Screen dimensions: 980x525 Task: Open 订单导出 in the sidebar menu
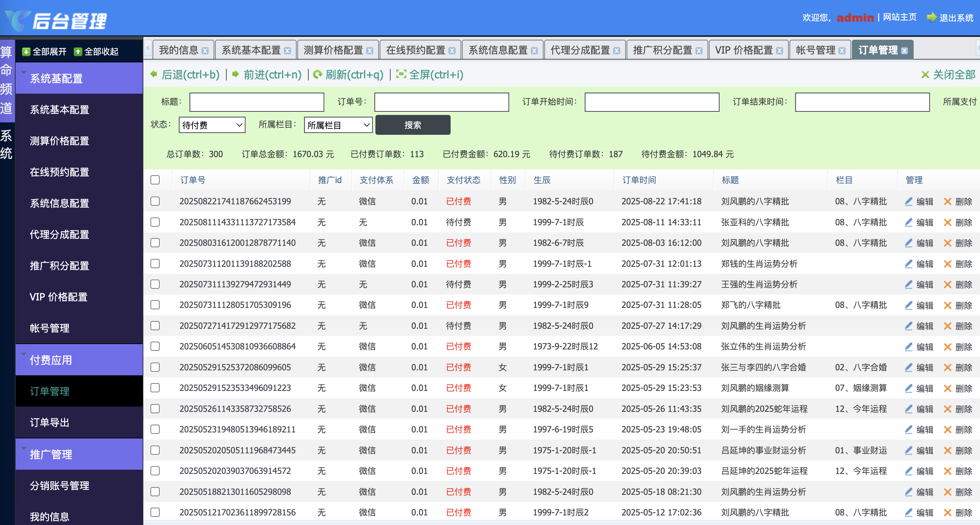49,422
